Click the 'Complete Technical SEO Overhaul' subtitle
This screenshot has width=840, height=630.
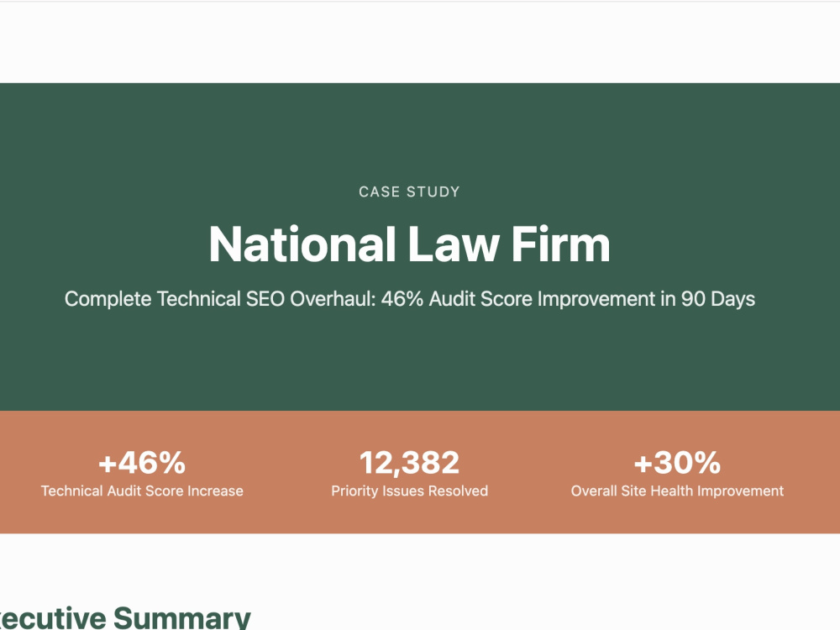click(410, 299)
